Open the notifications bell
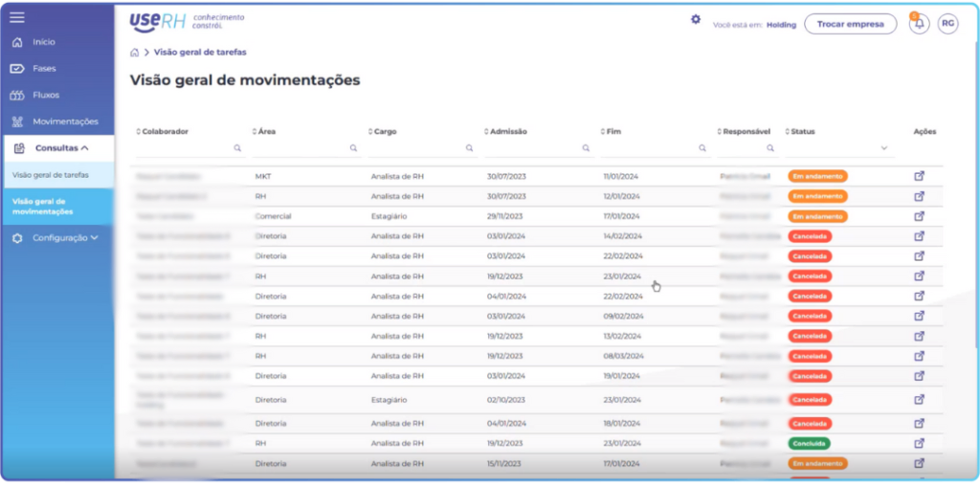The image size is (980, 486). point(919,24)
